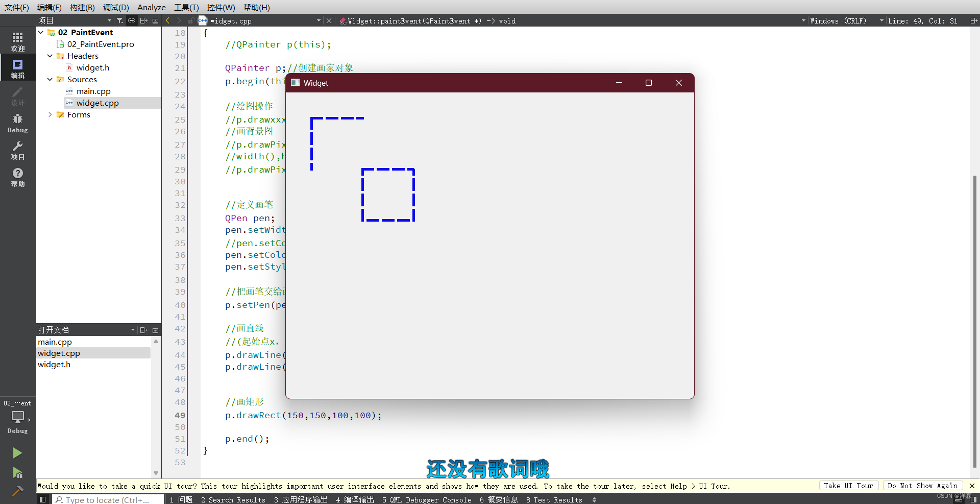The image size is (980, 504).
Task: Close the widget.cpp editor document
Action: pyautogui.click(x=329, y=20)
